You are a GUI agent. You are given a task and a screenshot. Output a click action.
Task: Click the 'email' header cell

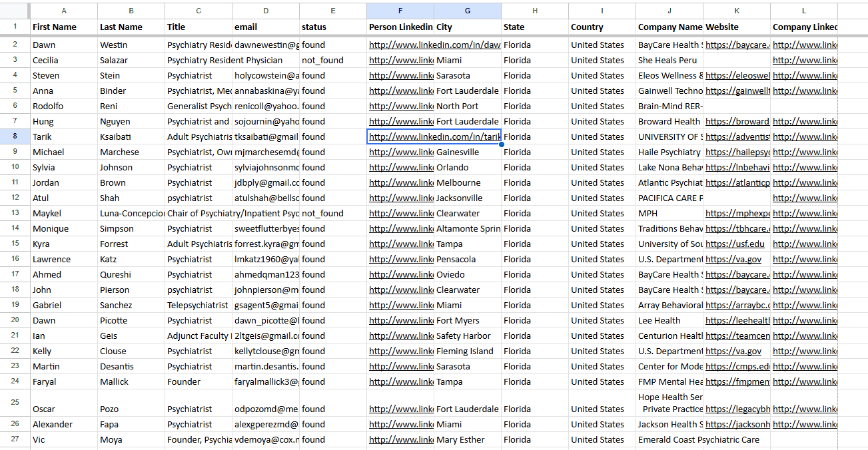tap(266, 27)
